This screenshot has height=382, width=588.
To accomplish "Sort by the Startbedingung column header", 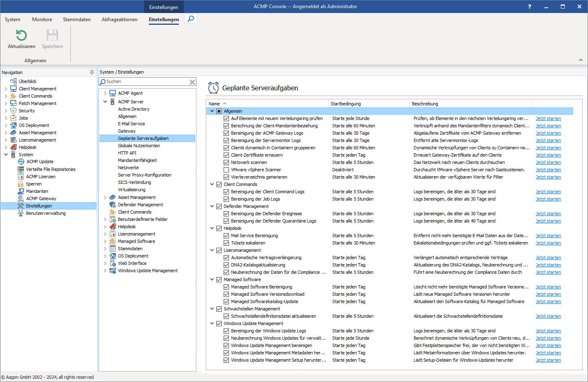I will pos(346,104).
